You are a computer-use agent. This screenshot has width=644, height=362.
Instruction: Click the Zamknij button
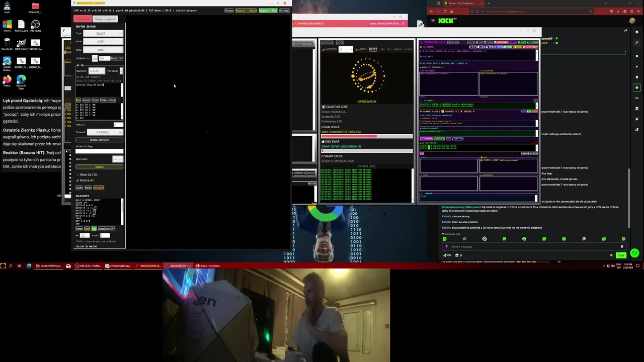(284, 11)
